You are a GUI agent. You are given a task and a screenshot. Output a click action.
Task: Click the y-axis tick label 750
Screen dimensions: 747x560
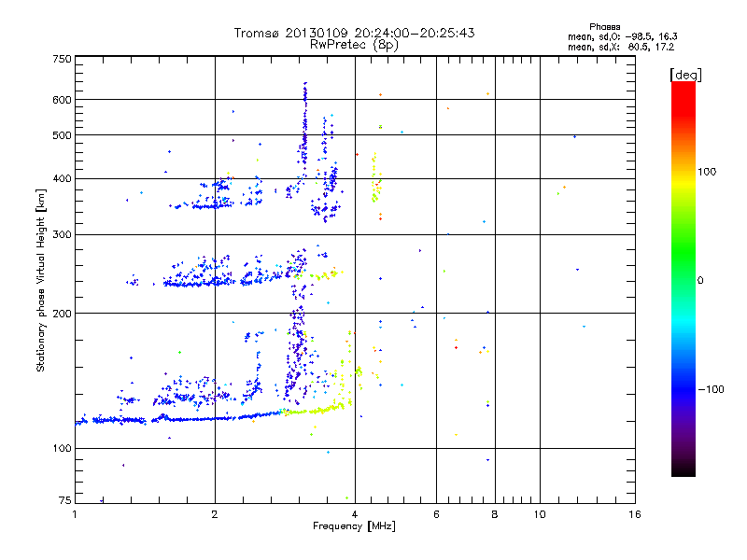pos(62,59)
